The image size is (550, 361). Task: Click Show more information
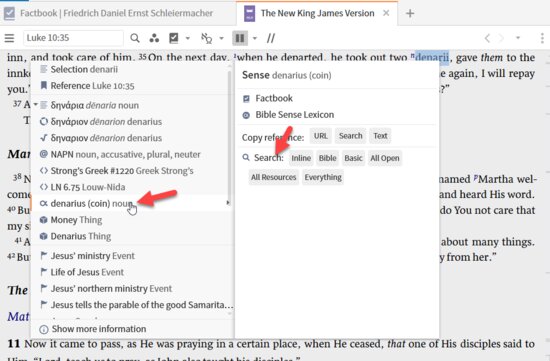pyautogui.click(x=99, y=329)
